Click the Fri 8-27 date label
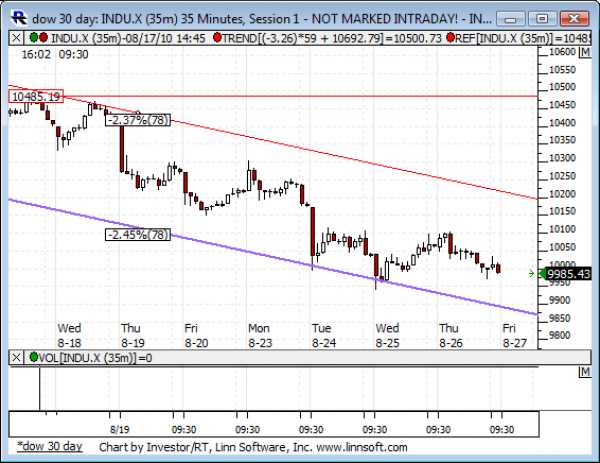The image size is (600, 463). click(515, 336)
